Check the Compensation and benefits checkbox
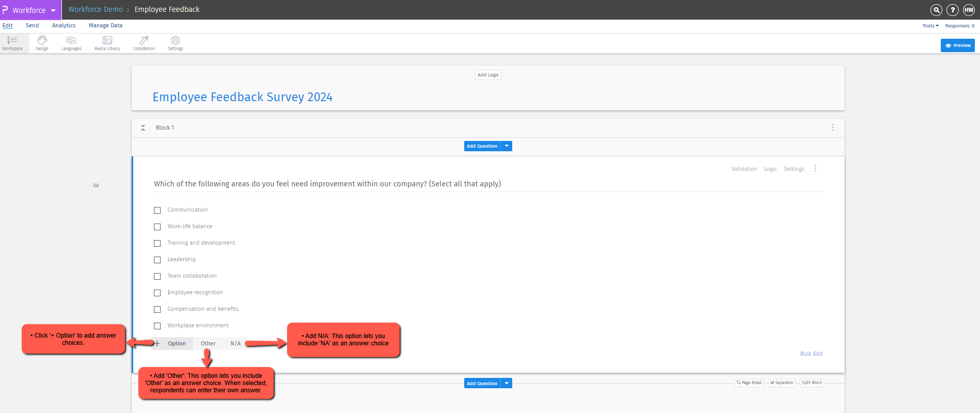Image resolution: width=980 pixels, height=413 pixels. tap(157, 309)
